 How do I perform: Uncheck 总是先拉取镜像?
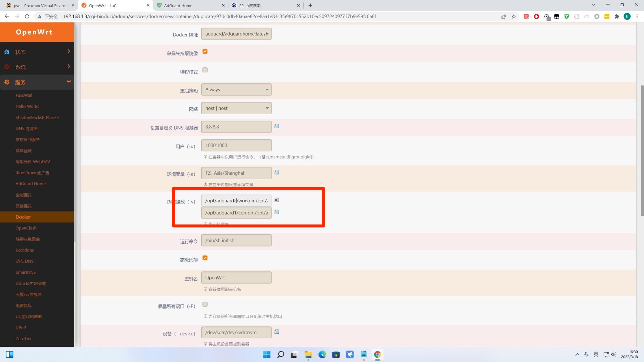(x=205, y=51)
